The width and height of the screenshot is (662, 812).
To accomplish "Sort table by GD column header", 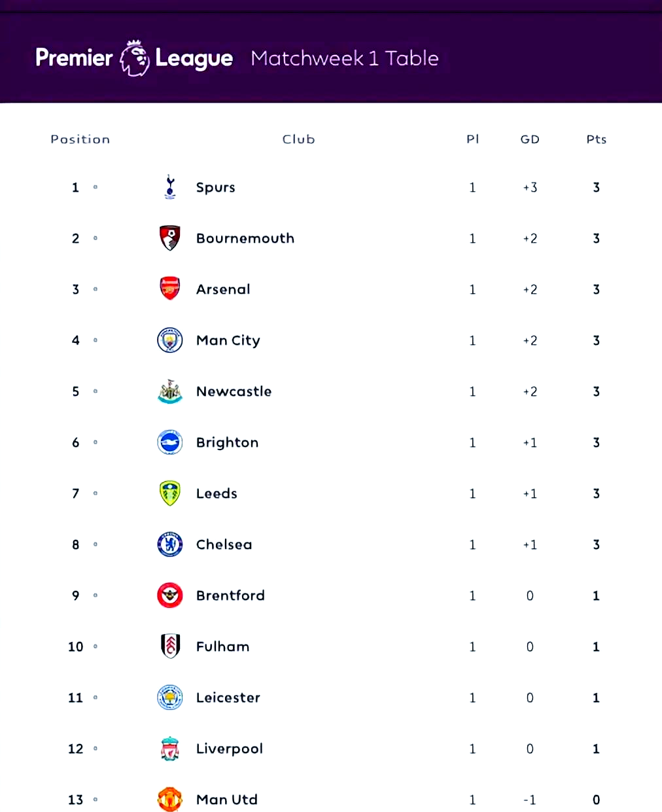I will [530, 139].
